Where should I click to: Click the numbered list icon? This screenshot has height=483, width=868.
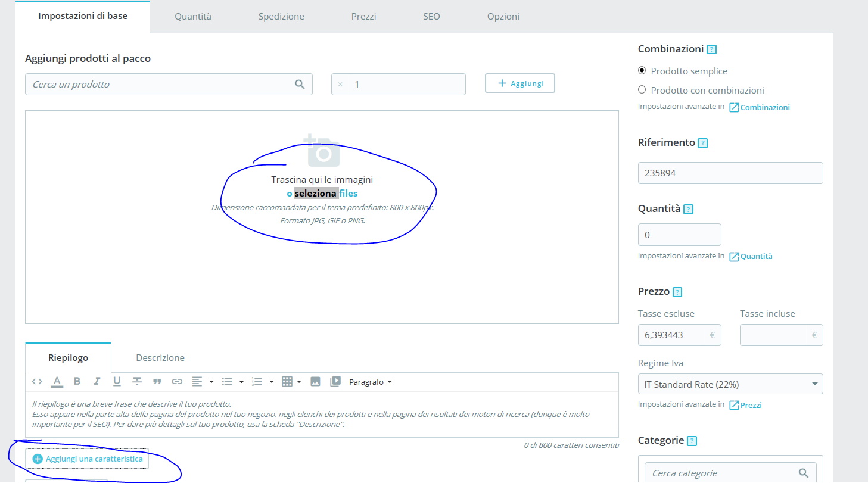pyautogui.click(x=257, y=382)
